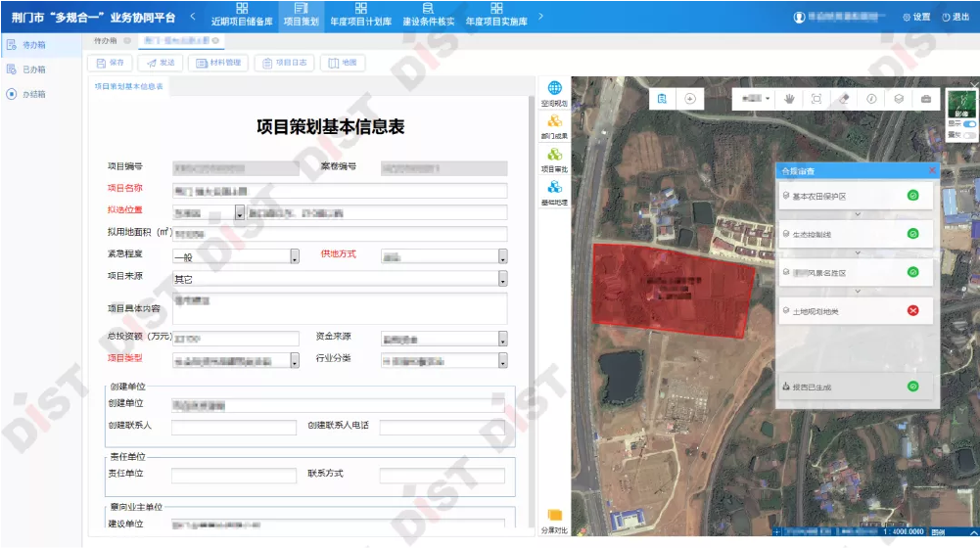Viewport: 980px width, 548px height.
Task: Click the full extent frame icon
Action: point(817,99)
